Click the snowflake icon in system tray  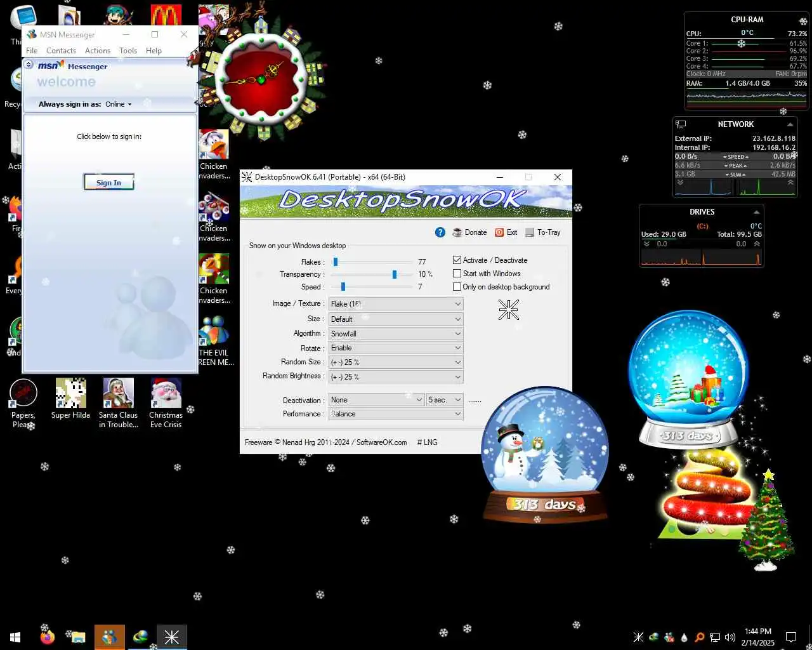(638, 637)
